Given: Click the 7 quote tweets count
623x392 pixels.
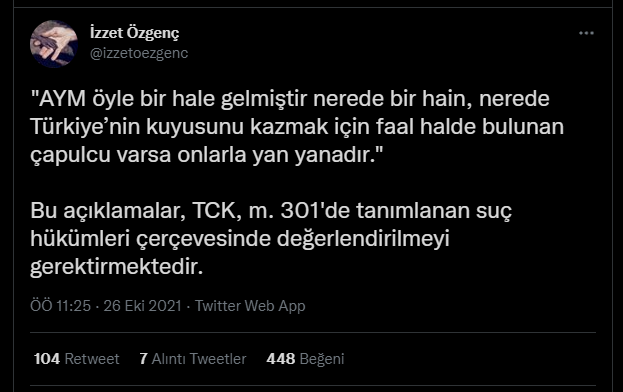Looking at the screenshot, I should [x=143, y=359].
